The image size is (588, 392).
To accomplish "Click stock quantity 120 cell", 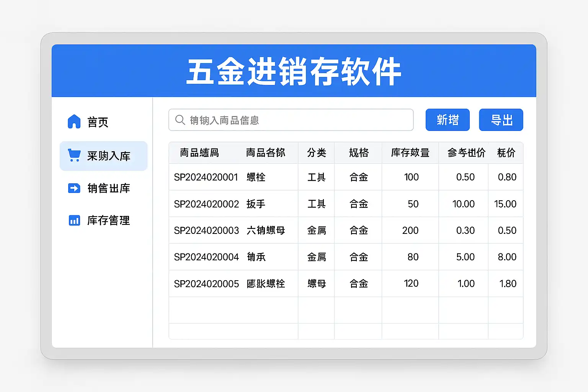I will click(411, 284).
